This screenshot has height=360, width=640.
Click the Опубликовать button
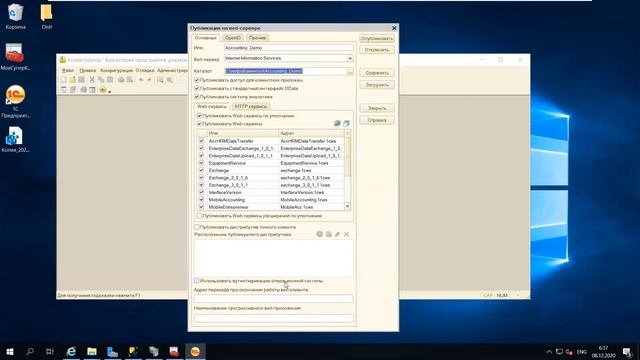(x=377, y=38)
